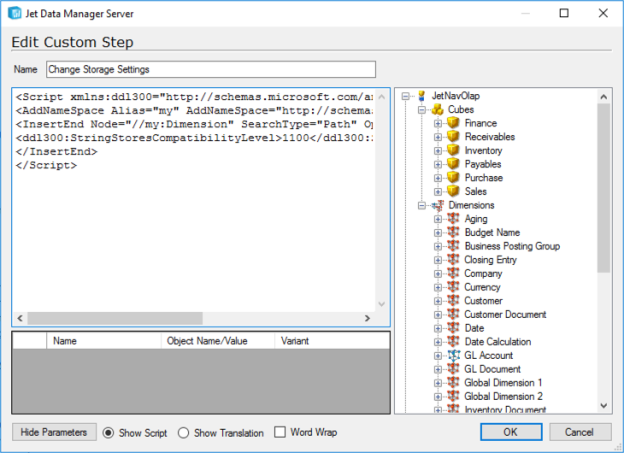This screenshot has height=453, width=624.
Task: Click the script editor's left scroll arrow
Action: (x=20, y=318)
